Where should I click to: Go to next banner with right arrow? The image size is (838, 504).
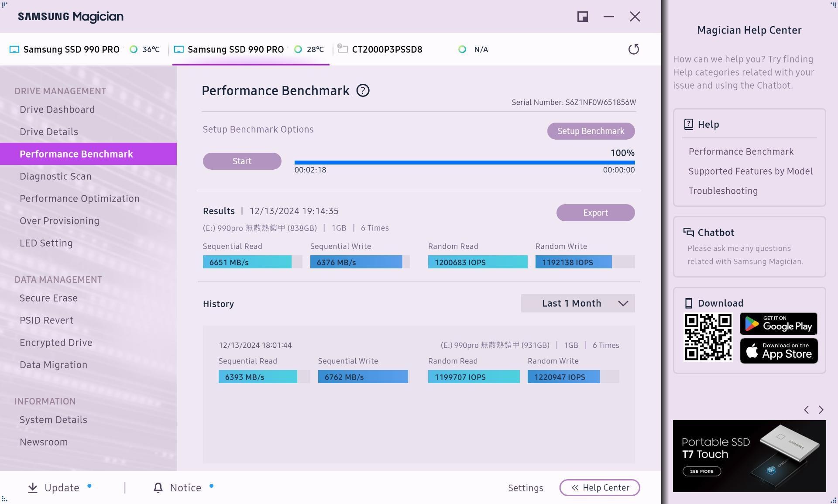point(821,410)
